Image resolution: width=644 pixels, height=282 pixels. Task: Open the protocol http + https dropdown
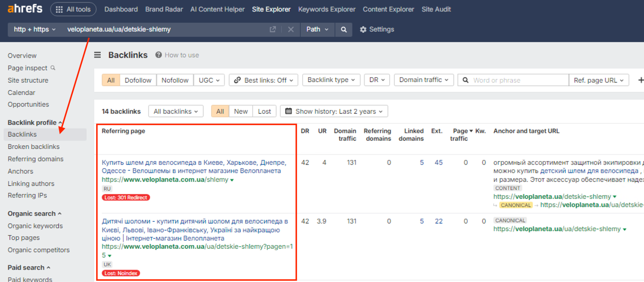(x=34, y=29)
